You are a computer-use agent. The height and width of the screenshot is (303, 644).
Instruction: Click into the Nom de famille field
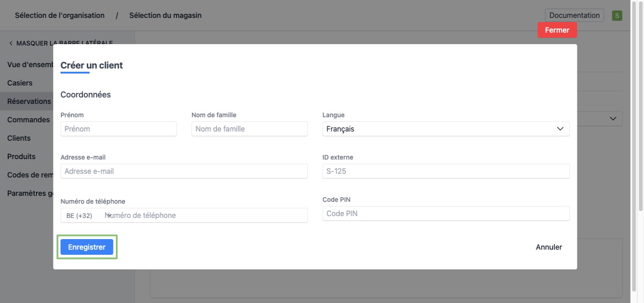[x=249, y=129]
